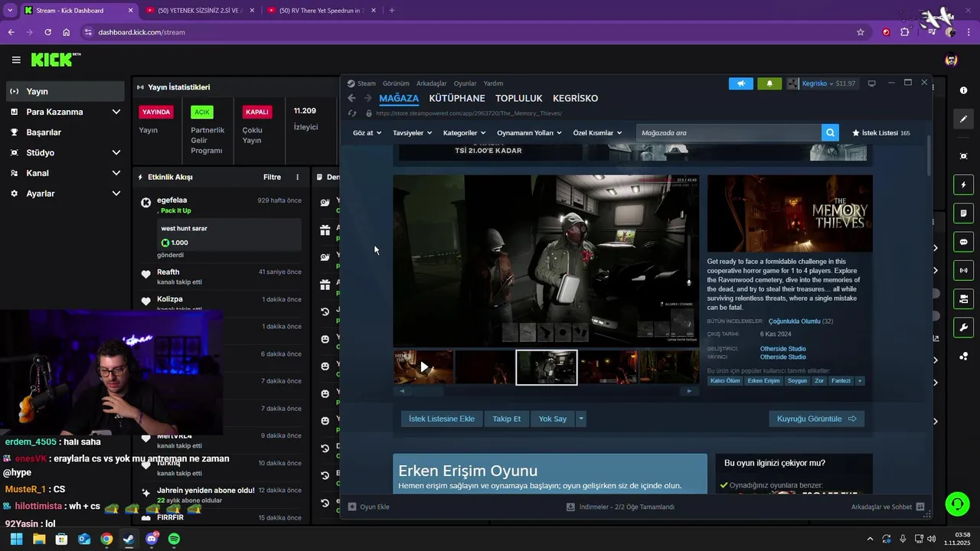
Task: Open Oynamanın Yolları dropdown
Action: coord(529,133)
